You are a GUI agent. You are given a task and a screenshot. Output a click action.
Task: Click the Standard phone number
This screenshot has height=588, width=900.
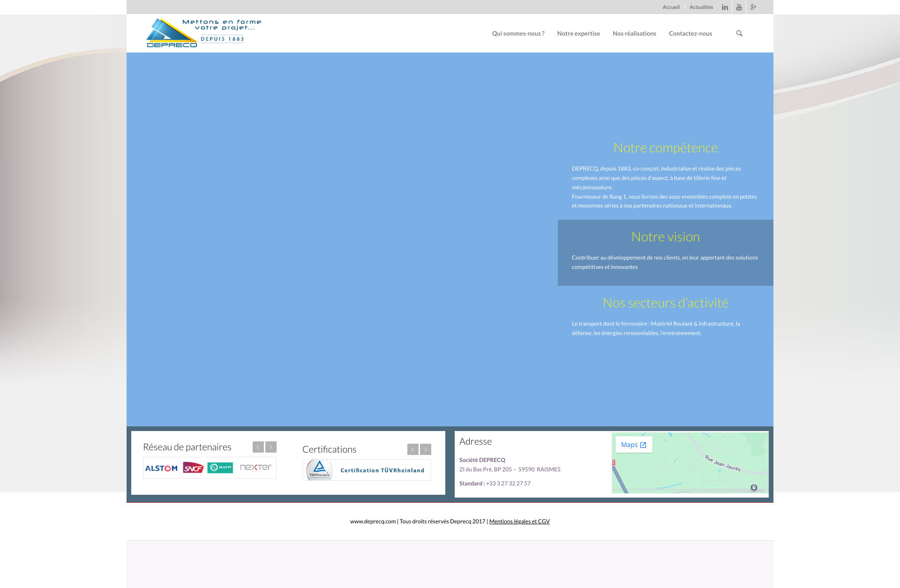click(x=509, y=484)
